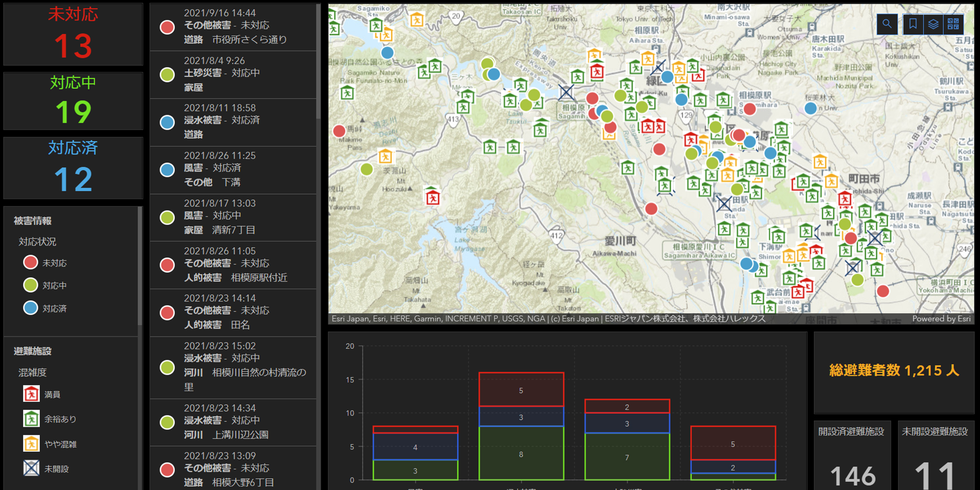Viewport: 980px width, 490px height.
Task: Click red shelter marker near Mt. Hoozuki
Action: click(x=433, y=198)
